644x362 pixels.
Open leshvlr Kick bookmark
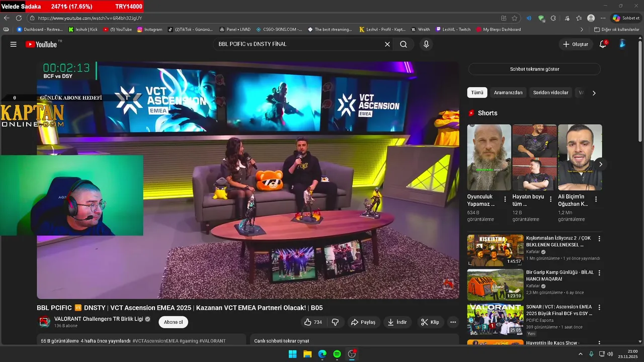pyautogui.click(x=84, y=30)
